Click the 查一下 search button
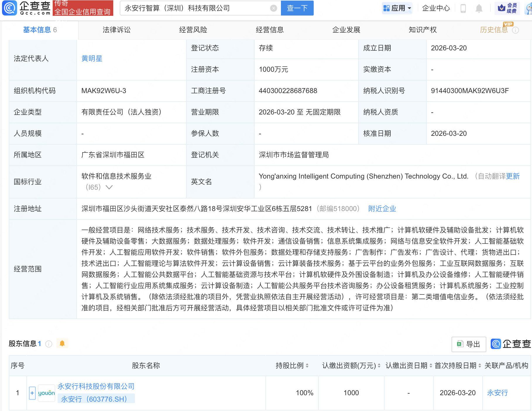 [297, 8]
